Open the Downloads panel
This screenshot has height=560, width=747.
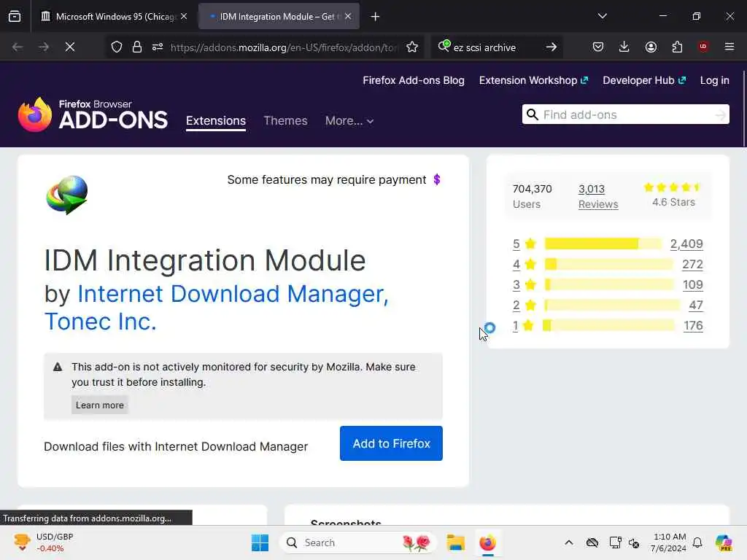pyautogui.click(x=624, y=47)
